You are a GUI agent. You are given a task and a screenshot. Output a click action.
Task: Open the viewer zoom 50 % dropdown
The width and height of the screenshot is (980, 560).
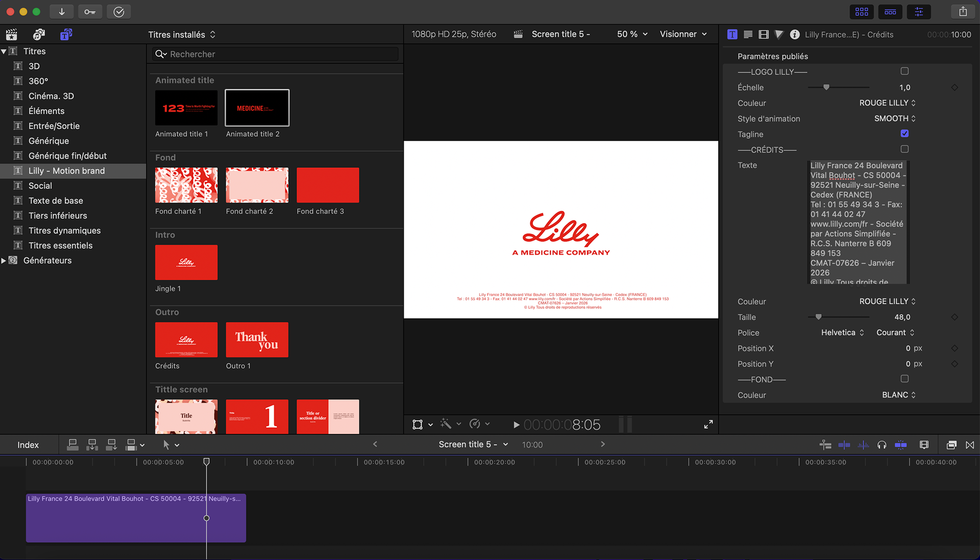pos(632,34)
